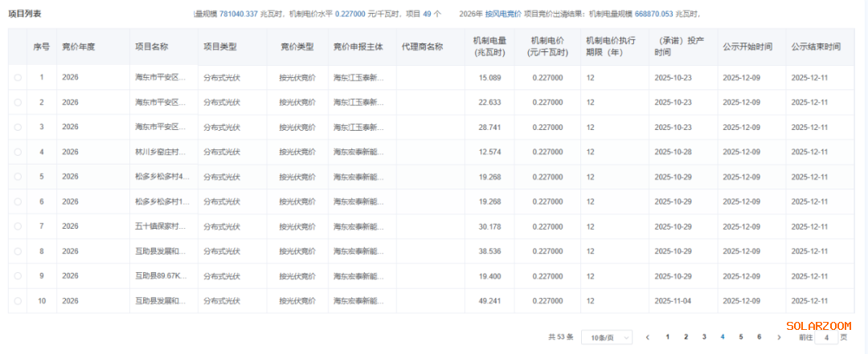The image size is (868, 354).
Task: Select the radio button for row 1
Action: pos(18,78)
